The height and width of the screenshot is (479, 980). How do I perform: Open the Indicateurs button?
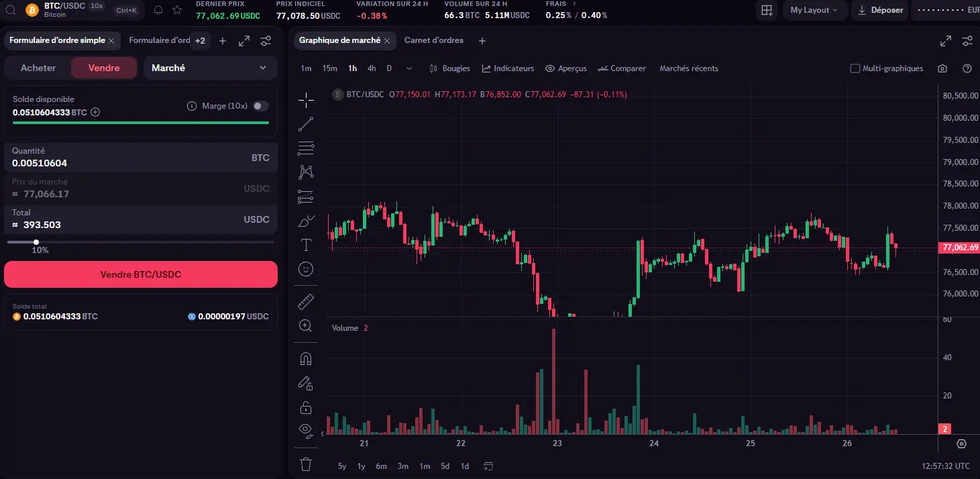(508, 68)
